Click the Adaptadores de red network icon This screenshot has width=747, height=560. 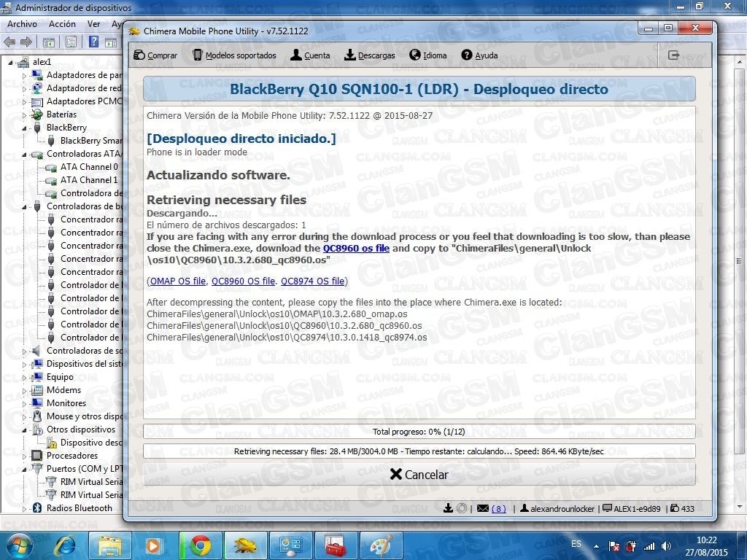coord(36,88)
